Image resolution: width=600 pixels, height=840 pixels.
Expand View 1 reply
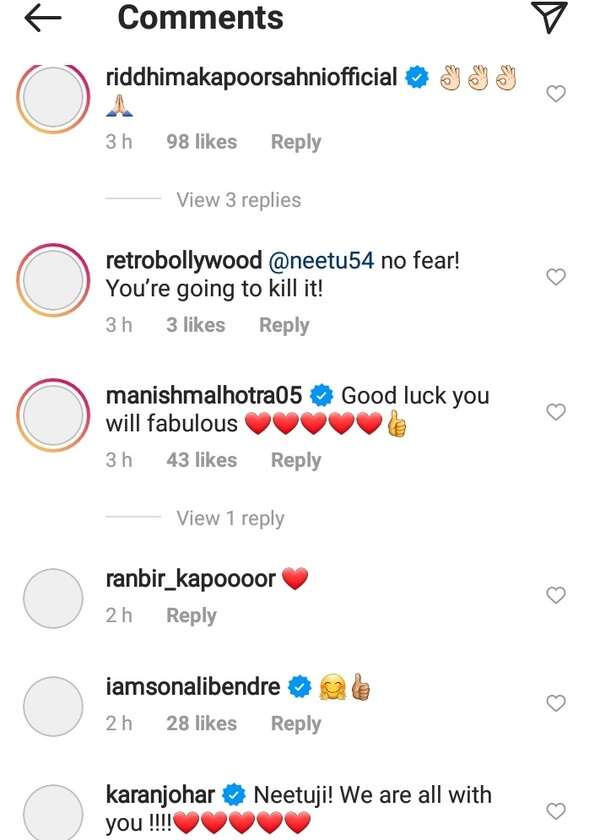tap(230, 518)
